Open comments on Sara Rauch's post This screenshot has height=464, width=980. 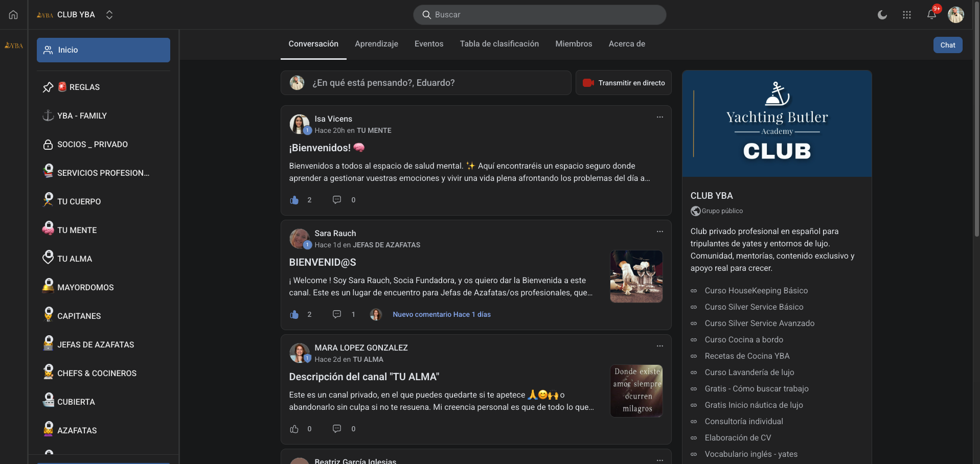(337, 314)
